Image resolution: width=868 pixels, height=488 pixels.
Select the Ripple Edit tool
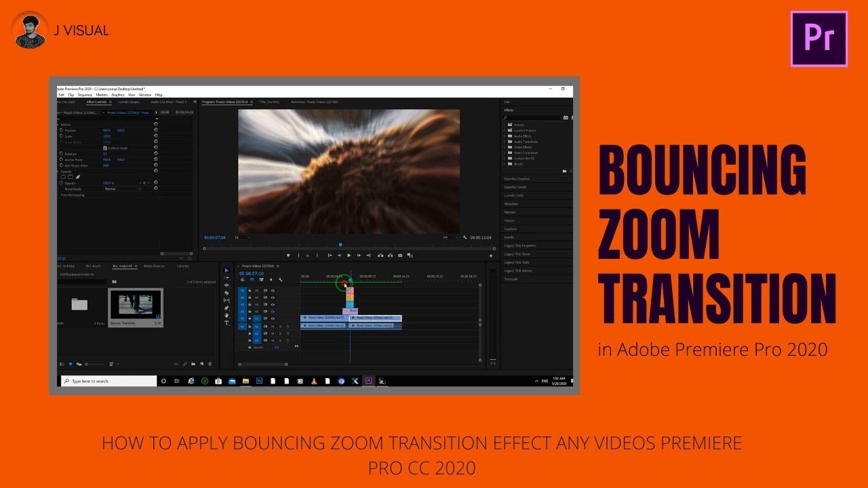[226, 285]
